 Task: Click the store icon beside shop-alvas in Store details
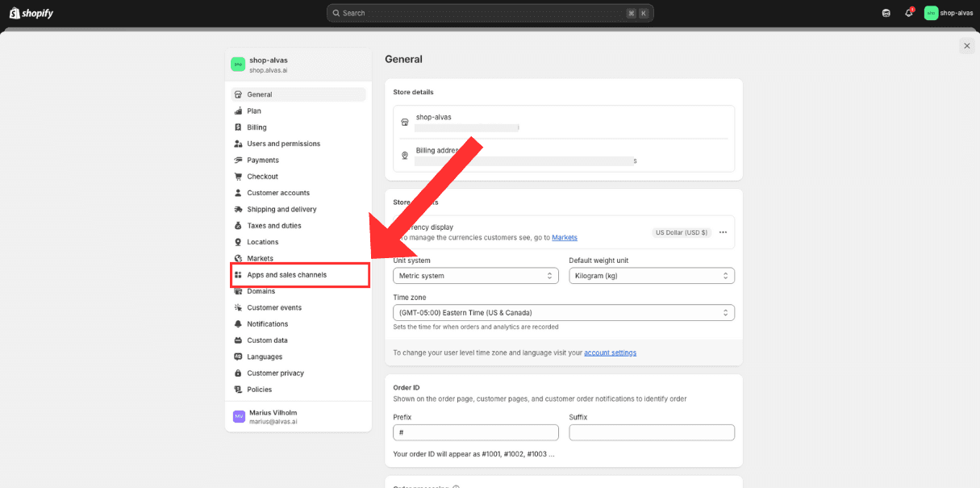coord(405,122)
